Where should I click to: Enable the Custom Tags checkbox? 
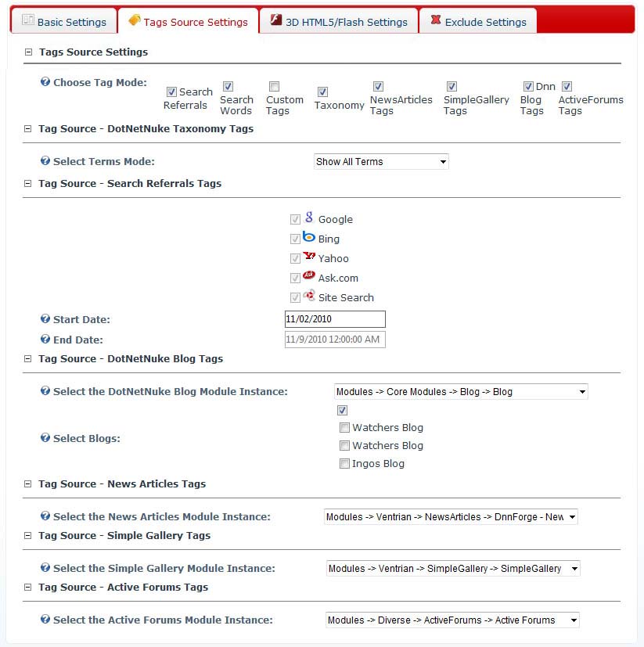(274, 86)
